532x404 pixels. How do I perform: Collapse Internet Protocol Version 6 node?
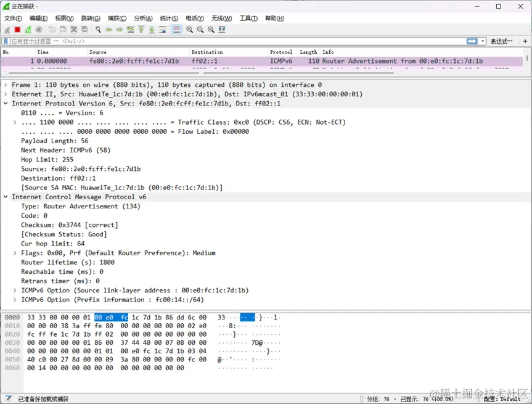(6, 104)
